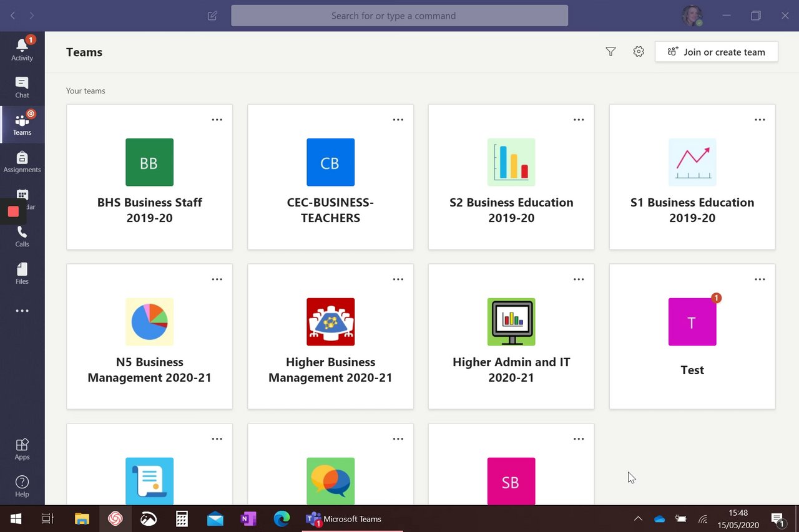
Task: Open S1 Business Education 2019-20 team
Action: (692, 177)
